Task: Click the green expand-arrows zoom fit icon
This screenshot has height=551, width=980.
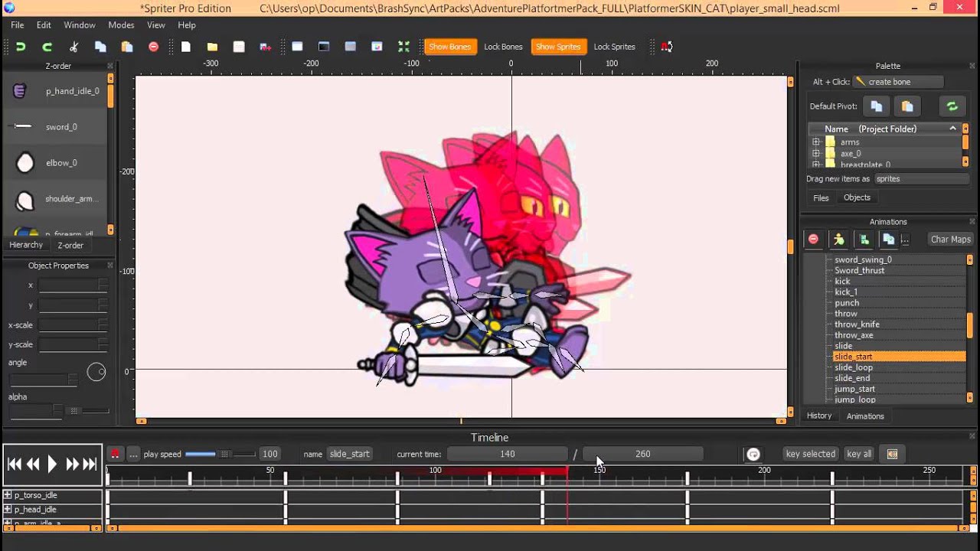Action: point(403,47)
